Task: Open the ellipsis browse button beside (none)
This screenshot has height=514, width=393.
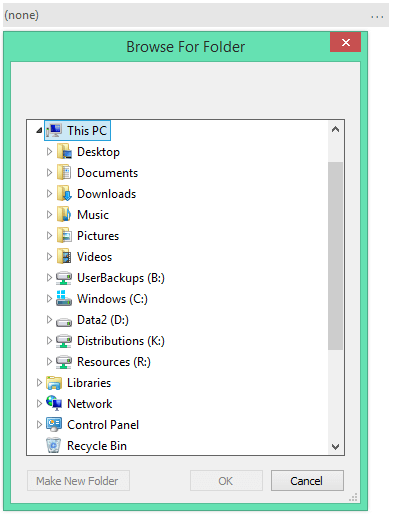Action: pyautogui.click(x=377, y=16)
